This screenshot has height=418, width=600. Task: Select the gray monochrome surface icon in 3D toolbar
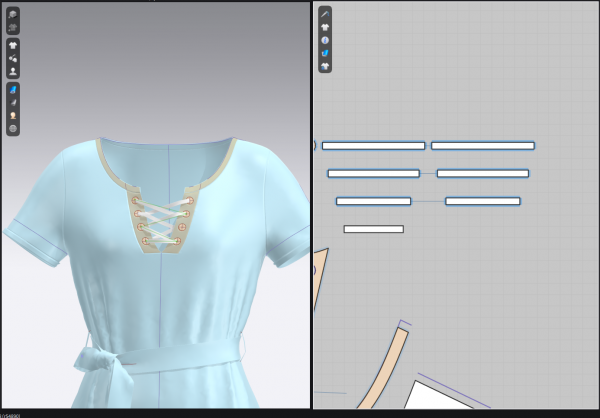click(13, 102)
